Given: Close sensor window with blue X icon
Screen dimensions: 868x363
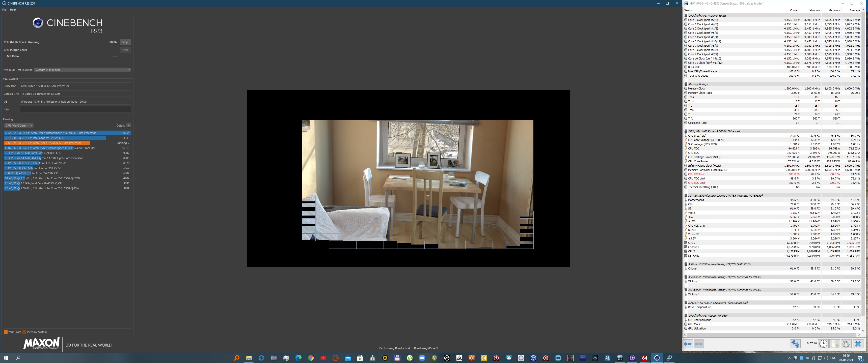Looking at the screenshot, I should coord(858,344).
